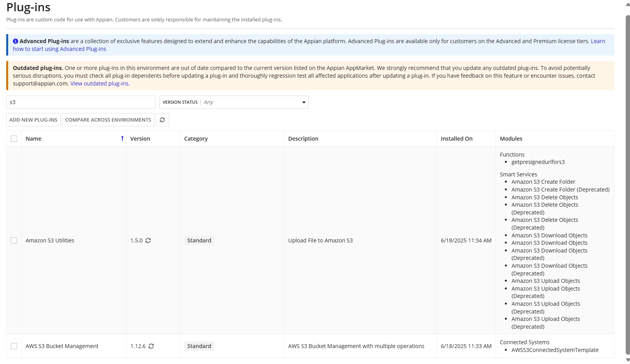Select the AWS S3 Bucket Management name cell

point(62,346)
